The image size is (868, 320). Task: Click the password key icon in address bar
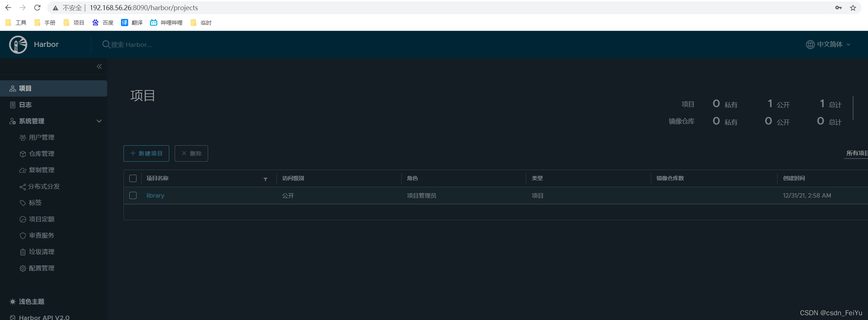tap(838, 8)
